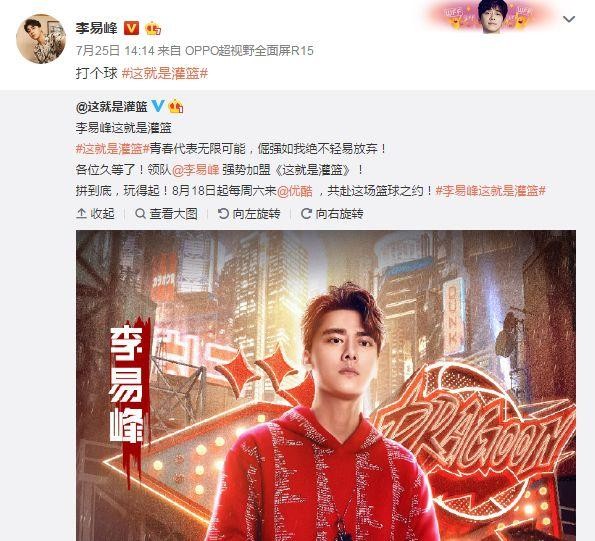The height and width of the screenshot is (541, 595).
Task: Click the orange V verified badge beside 李易峰
Action: pyautogui.click(x=132, y=28)
